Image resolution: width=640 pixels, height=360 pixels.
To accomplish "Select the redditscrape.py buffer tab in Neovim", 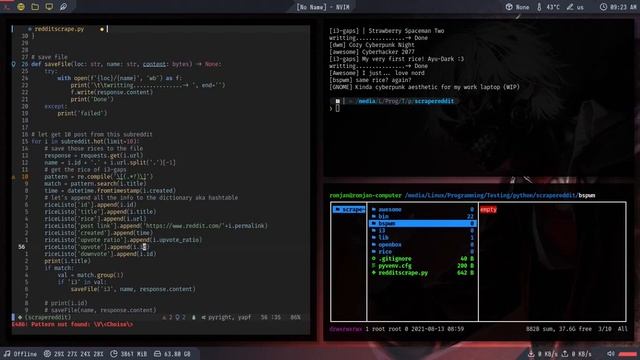I will pos(59,29).
